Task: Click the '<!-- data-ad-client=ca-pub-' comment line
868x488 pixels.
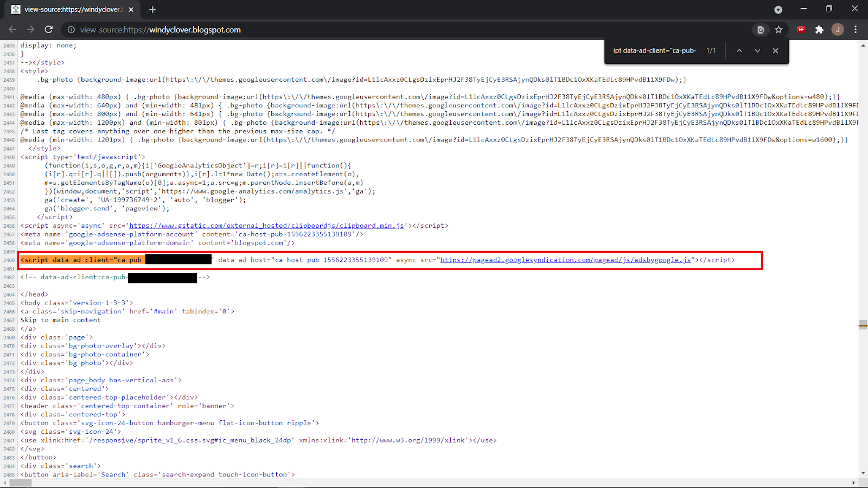Action: click(x=115, y=277)
